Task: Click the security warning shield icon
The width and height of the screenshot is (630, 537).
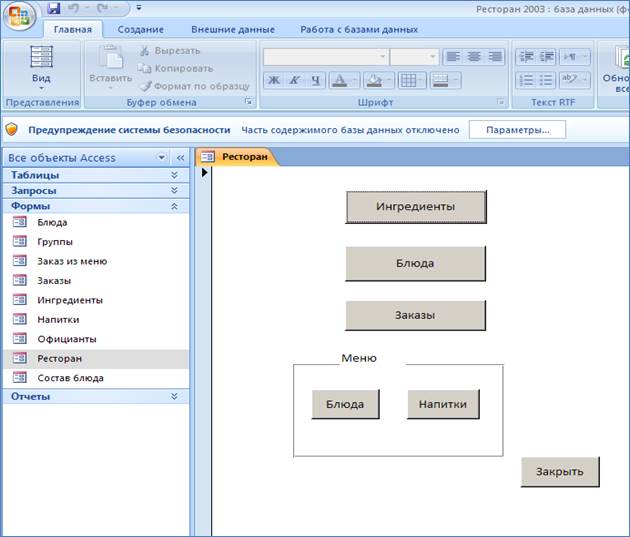Action: point(12,130)
